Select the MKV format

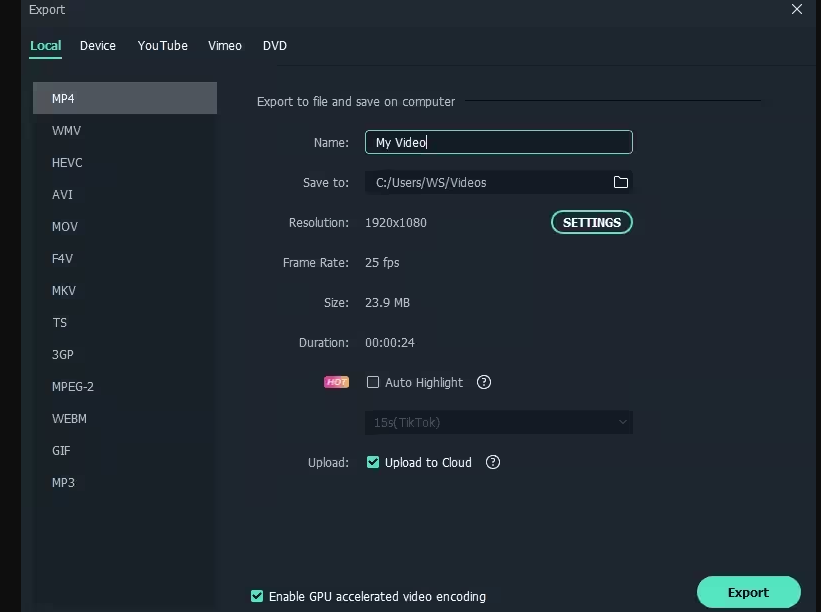[x=125, y=290]
